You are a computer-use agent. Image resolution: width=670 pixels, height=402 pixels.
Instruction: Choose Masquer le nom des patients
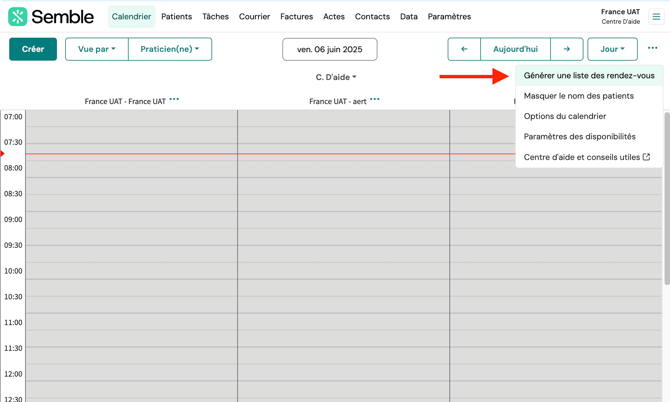(x=578, y=96)
